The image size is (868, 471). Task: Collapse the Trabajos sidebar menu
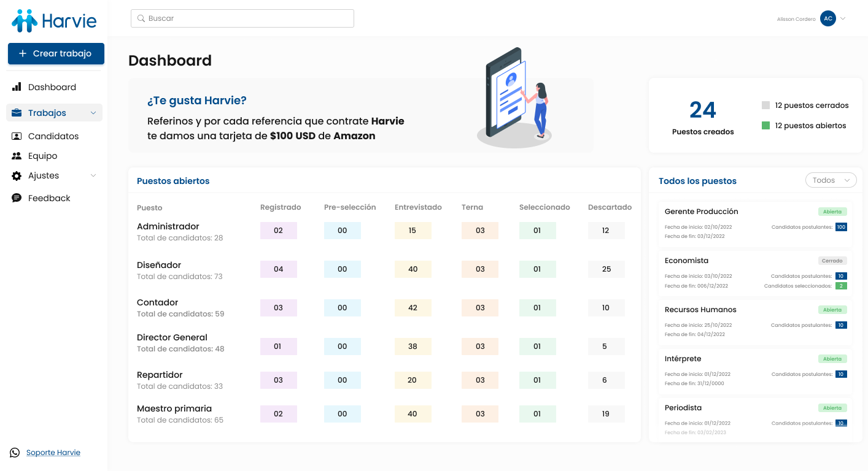93,112
